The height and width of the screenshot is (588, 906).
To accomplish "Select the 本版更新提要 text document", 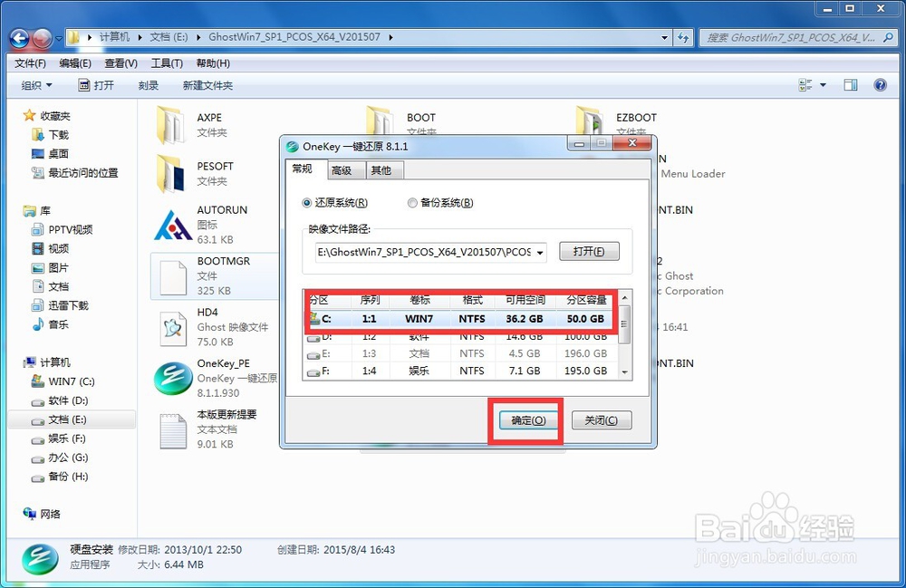I will click(173, 429).
